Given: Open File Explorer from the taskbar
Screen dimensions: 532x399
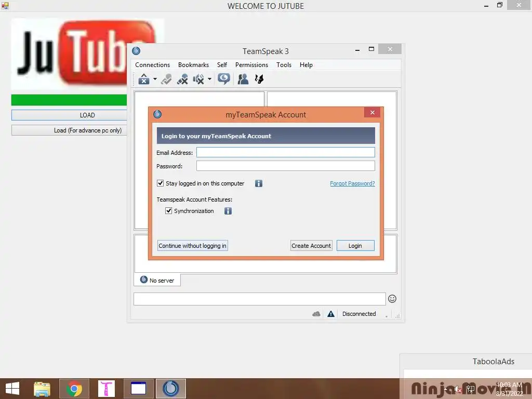Looking at the screenshot, I should pyautogui.click(x=42, y=389).
